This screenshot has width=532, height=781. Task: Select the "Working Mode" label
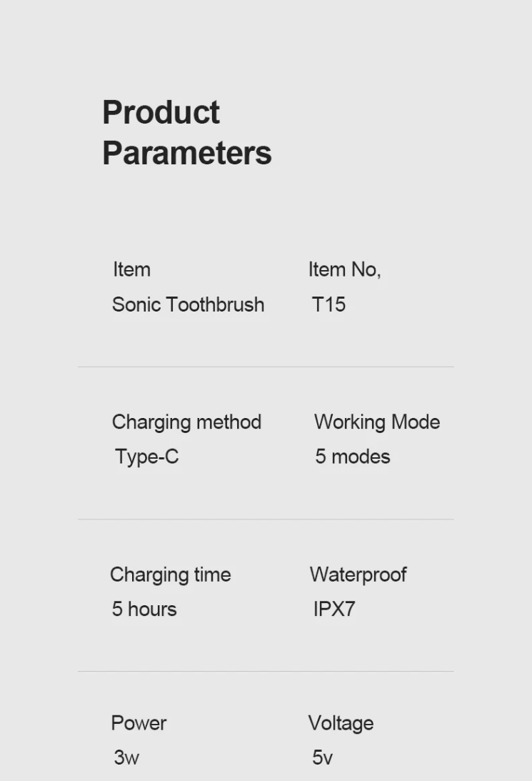(x=376, y=422)
